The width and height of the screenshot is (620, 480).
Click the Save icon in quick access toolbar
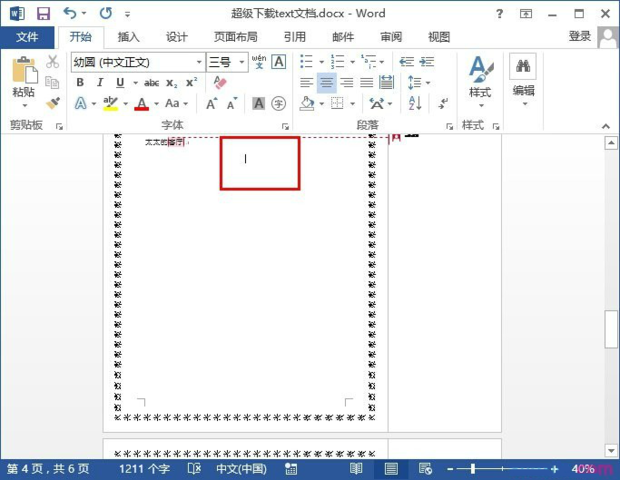point(43,14)
